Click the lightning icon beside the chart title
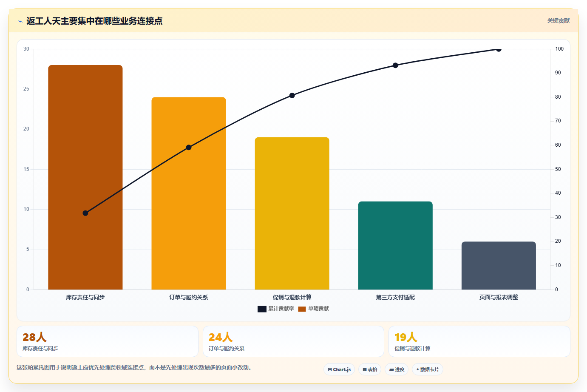 coord(20,21)
